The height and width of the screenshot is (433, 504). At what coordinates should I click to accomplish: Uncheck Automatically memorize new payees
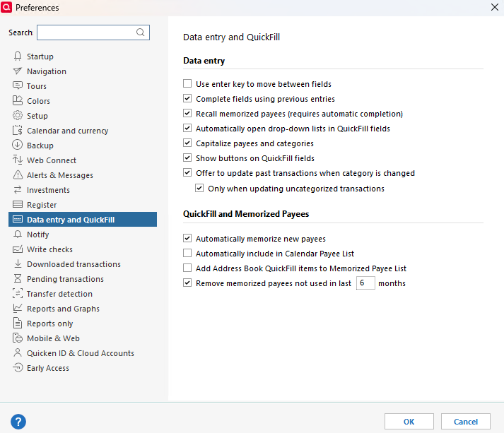[187, 238]
